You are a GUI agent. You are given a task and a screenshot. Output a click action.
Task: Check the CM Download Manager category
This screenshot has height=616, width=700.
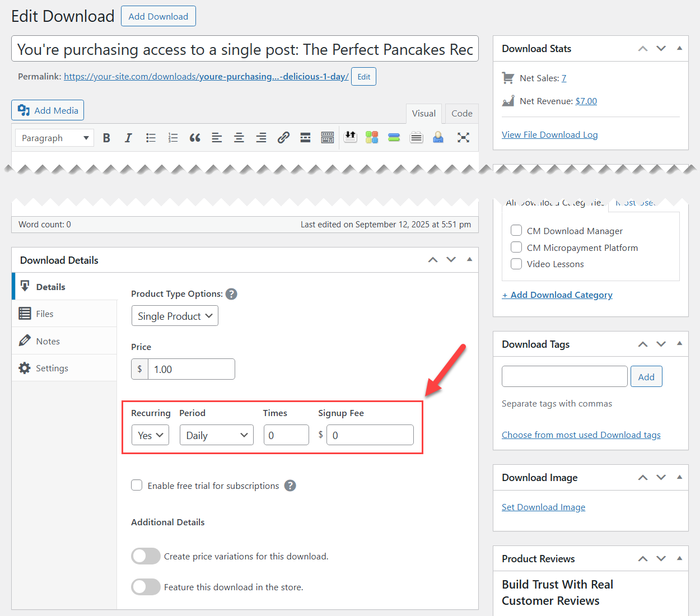(x=516, y=230)
